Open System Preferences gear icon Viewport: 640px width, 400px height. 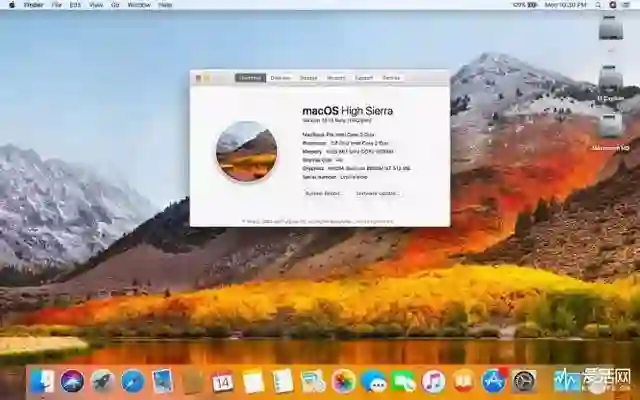pos(524,381)
